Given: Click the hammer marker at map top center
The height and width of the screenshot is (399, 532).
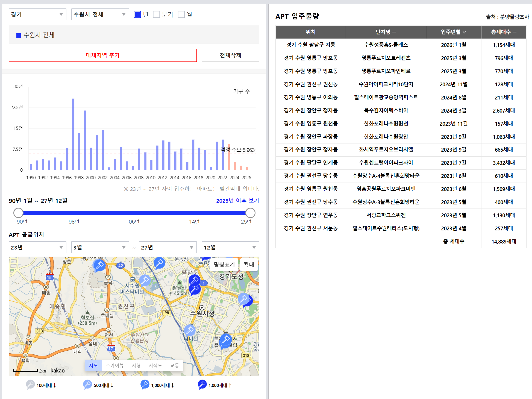Looking at the screenshot, I should [x=159, y=263].
